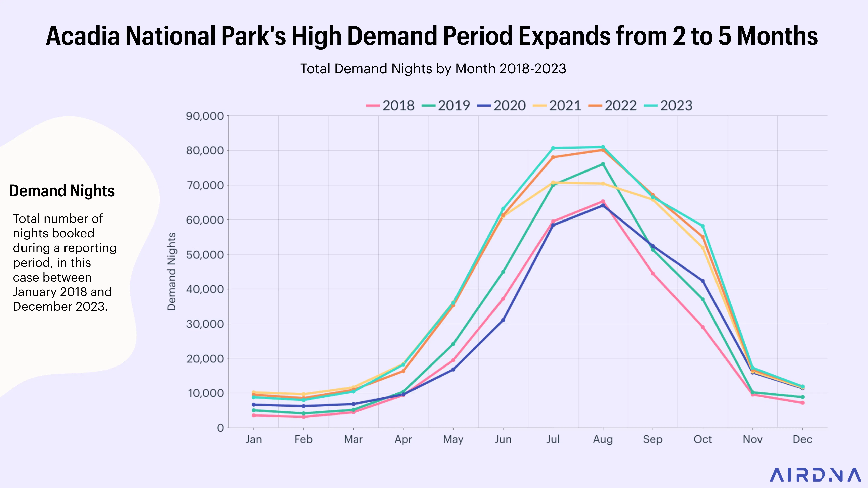Click the subtitle 'Total Demand Nights by Month 2018-2023'
The height and width of the screenshot is (488, 868).
(433, 69)
